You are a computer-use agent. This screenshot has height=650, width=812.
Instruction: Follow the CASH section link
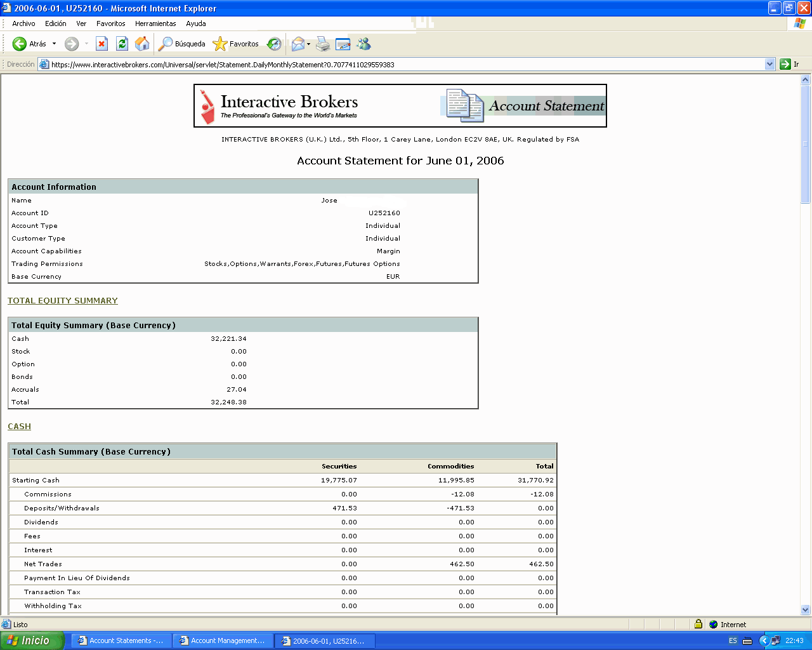[x=19, y=427]
